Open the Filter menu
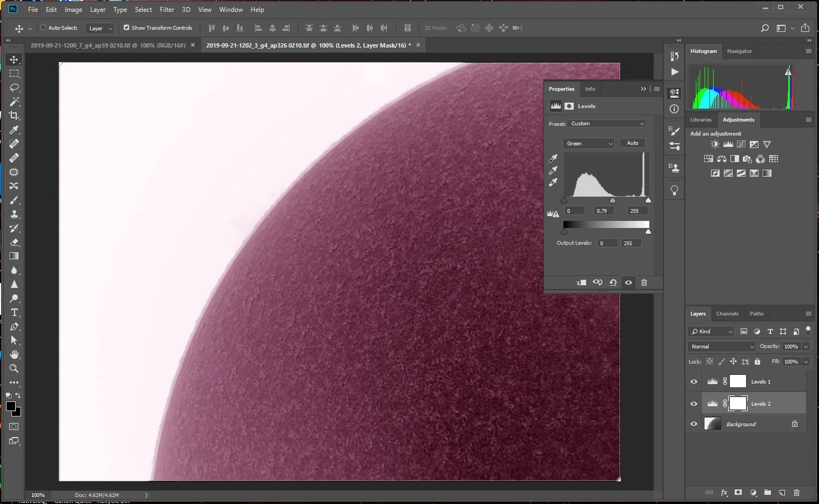The image size is (819, 504). 167,10
